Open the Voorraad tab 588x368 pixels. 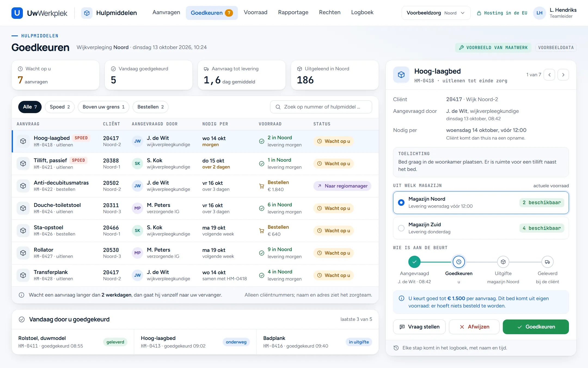tap(255, 13)
